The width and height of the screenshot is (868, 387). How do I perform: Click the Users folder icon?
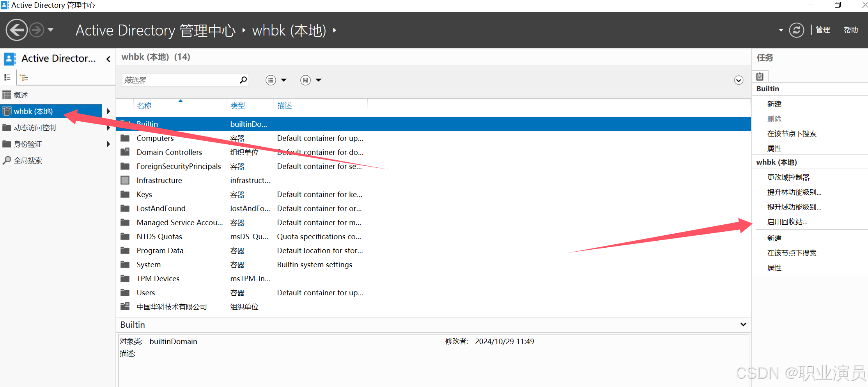click(x=125, y=292)
